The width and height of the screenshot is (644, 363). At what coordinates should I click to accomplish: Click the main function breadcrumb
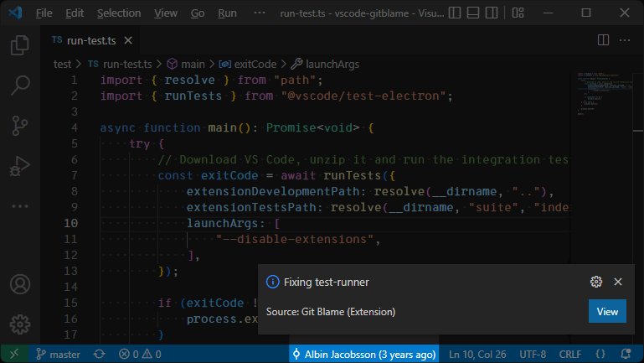pyautogui.click(x=186, y=64)
